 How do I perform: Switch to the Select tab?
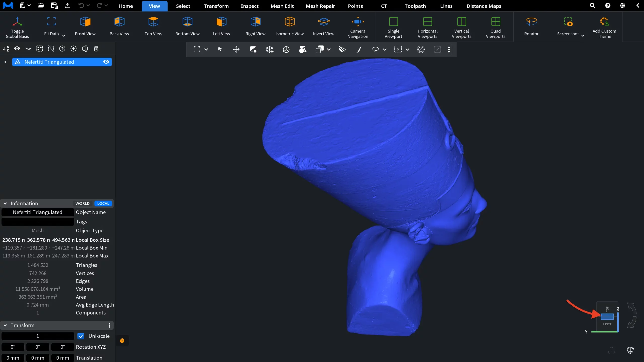click(x=183, y=6)
